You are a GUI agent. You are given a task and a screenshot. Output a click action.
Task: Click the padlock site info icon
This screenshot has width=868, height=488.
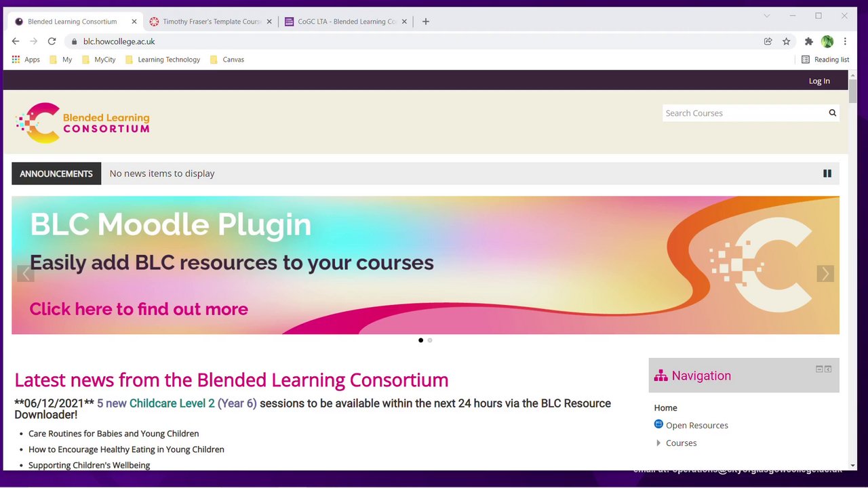[75, 41]
